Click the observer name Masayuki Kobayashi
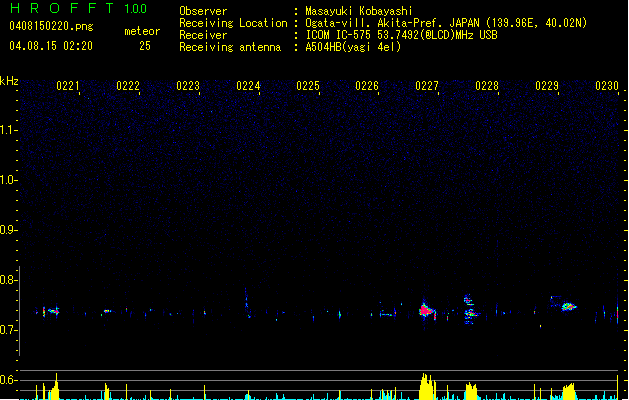629x400 pixels. (359, 11)
